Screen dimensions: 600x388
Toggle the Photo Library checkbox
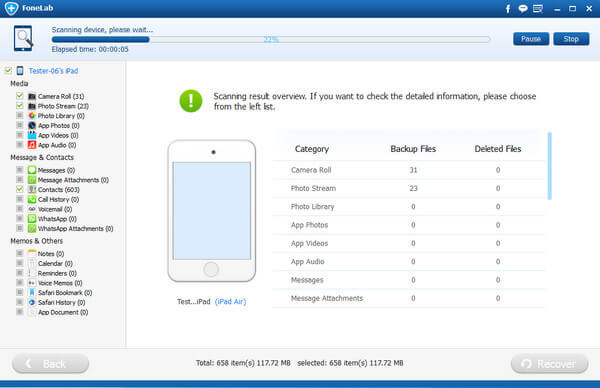point(20,115)
